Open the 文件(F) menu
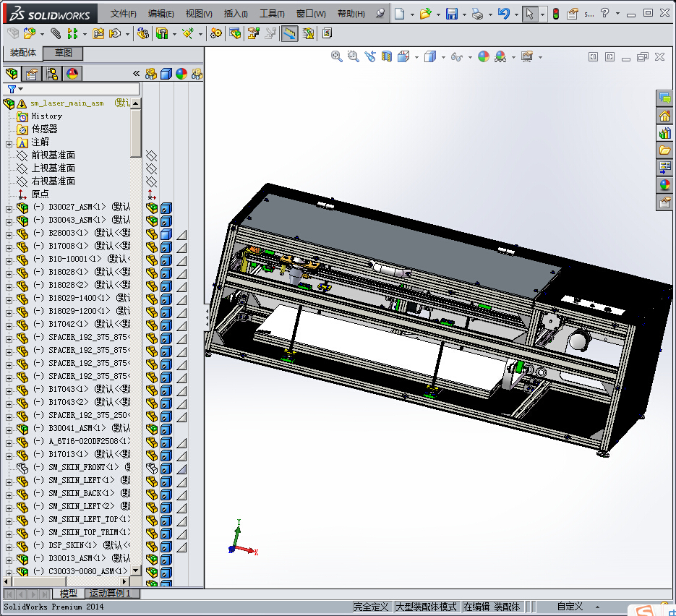 point(123,14)
